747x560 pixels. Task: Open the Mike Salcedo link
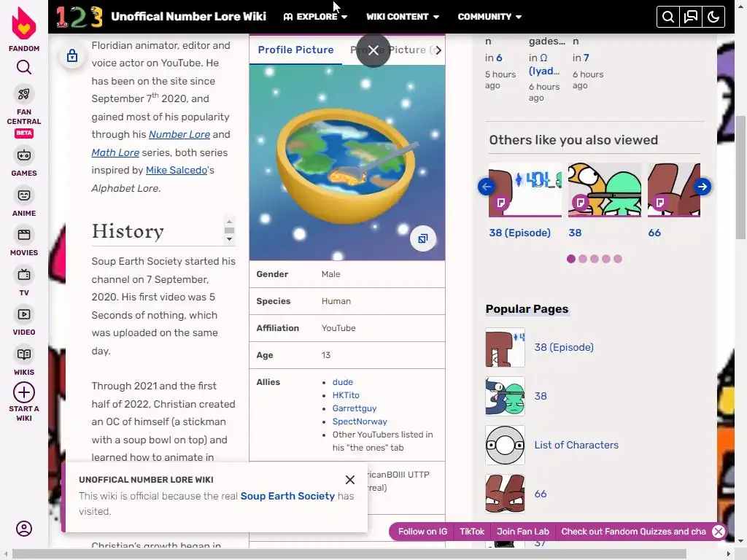[x=177, y=170]
